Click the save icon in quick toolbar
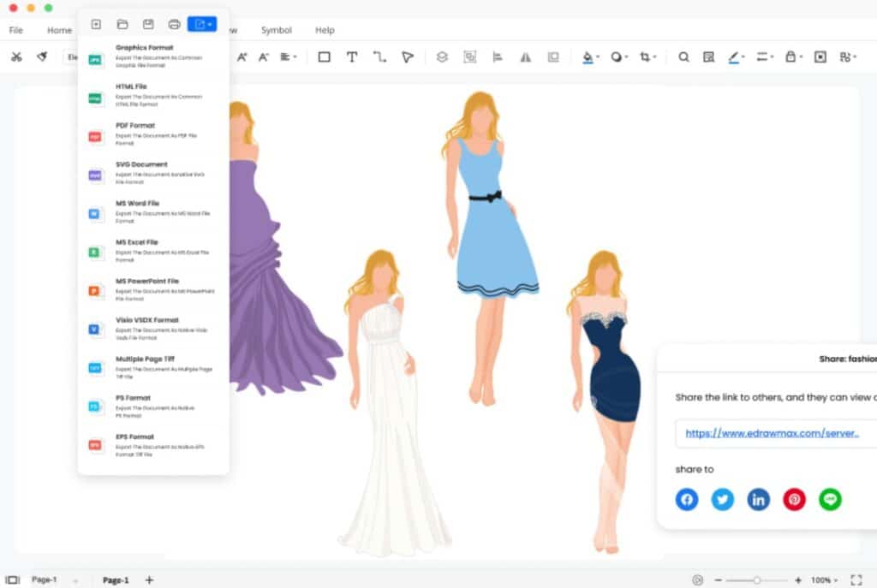 coord(148,24)
